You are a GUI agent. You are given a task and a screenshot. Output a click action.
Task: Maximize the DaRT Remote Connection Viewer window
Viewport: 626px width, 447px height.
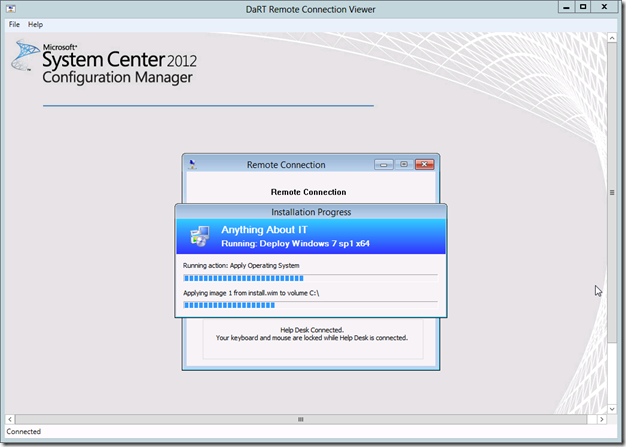[x=583, y=7]
